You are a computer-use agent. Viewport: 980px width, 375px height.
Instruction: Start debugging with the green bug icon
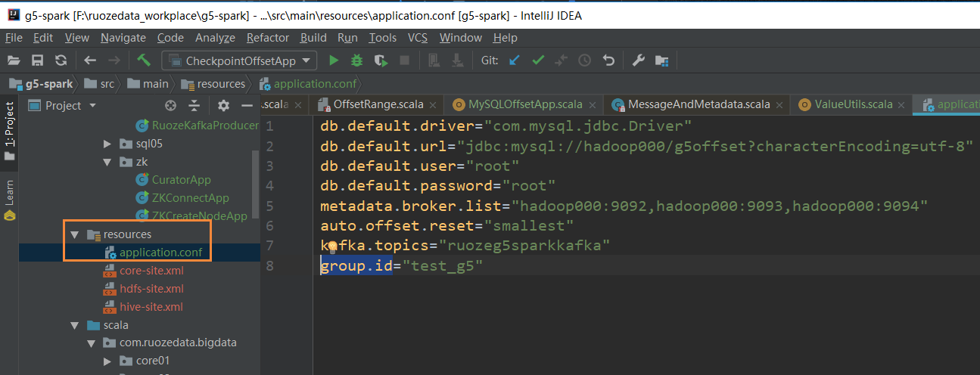(357, 60)
